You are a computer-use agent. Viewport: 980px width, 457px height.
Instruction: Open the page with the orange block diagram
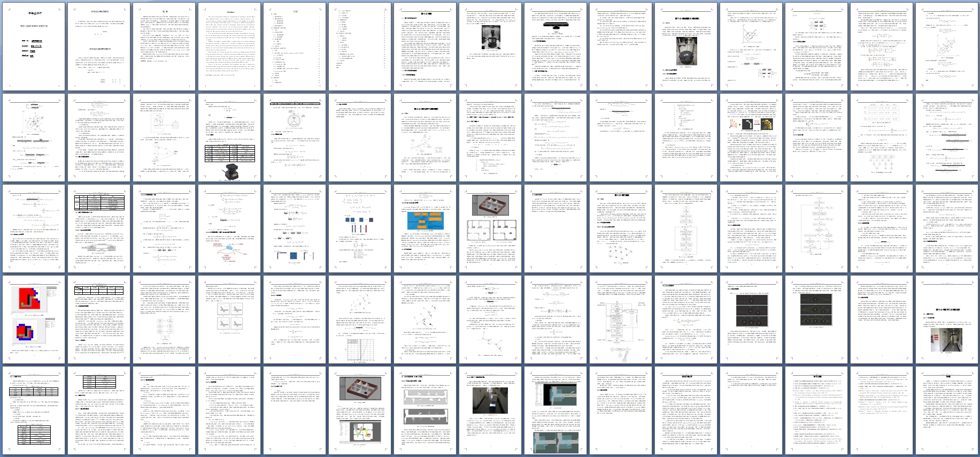click(x=425, y=229)
